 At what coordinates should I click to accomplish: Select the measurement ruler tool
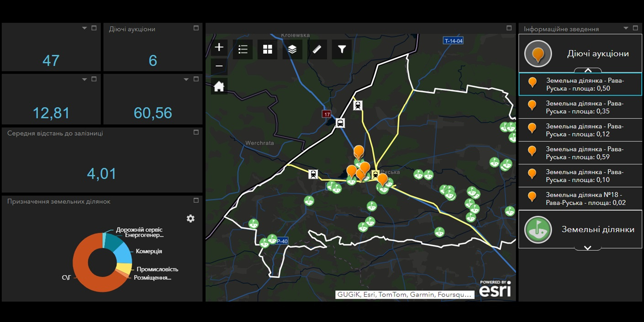pos(317,49)
